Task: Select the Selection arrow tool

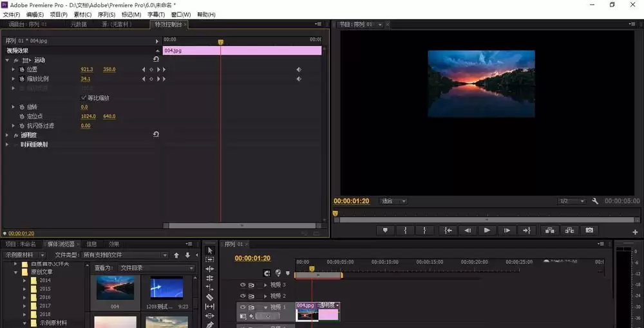Action: pyautogui.click(x=209, y=250)
